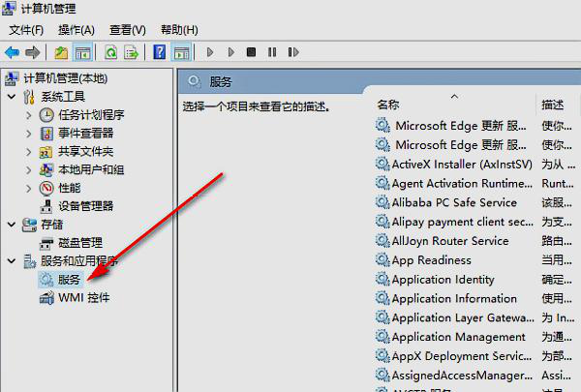Select 磁盘管理 in the tree
581x392 pixels.
pyautogui.click(x=80, y=243)
